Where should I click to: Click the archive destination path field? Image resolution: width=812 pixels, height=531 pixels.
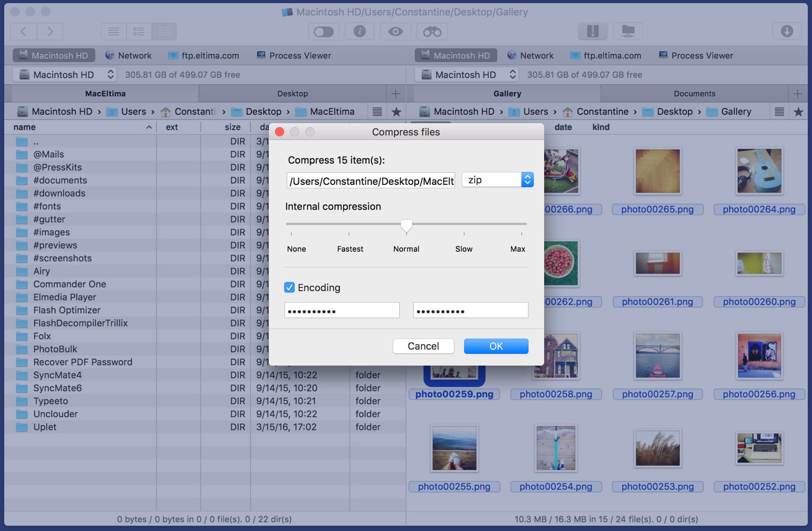[x=371, y=181]
